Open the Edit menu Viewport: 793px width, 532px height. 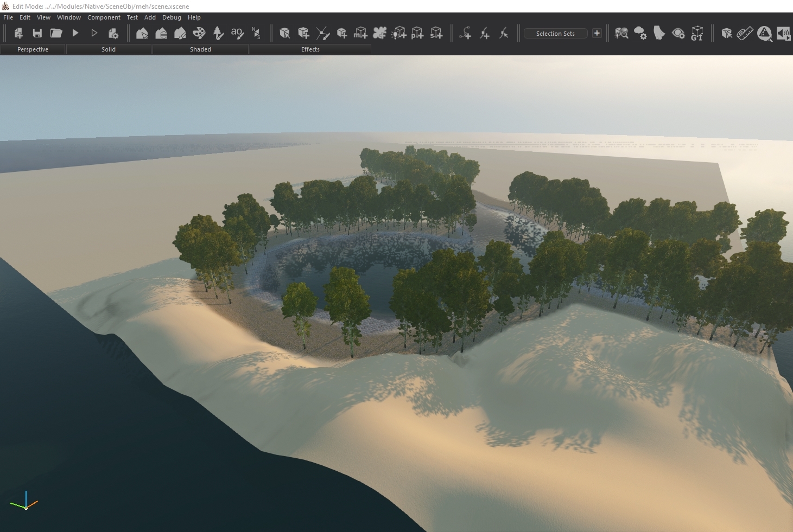coord(25,17)
